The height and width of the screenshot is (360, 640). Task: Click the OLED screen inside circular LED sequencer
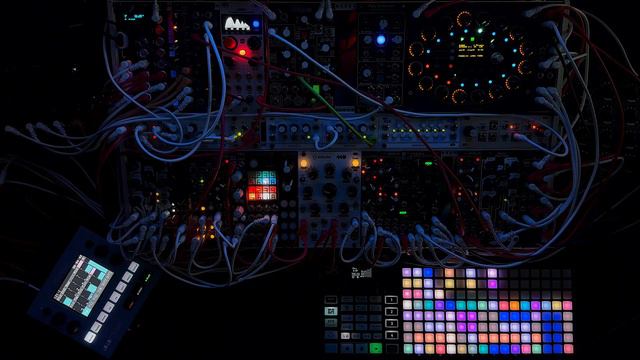coord(471,50)
